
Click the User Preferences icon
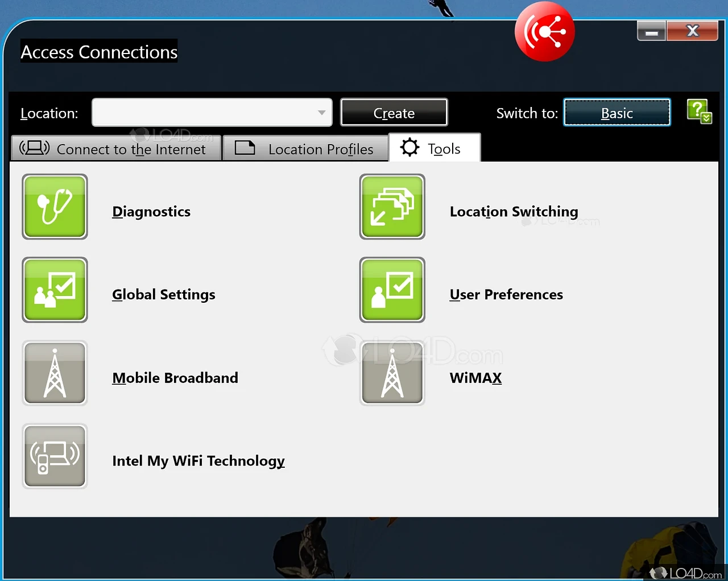[x=392, y=290]
